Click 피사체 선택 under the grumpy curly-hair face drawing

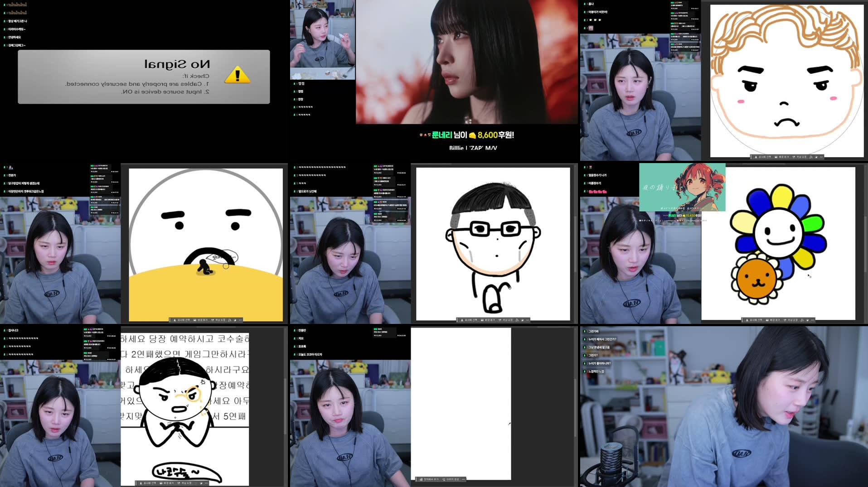tap(763, 157)
